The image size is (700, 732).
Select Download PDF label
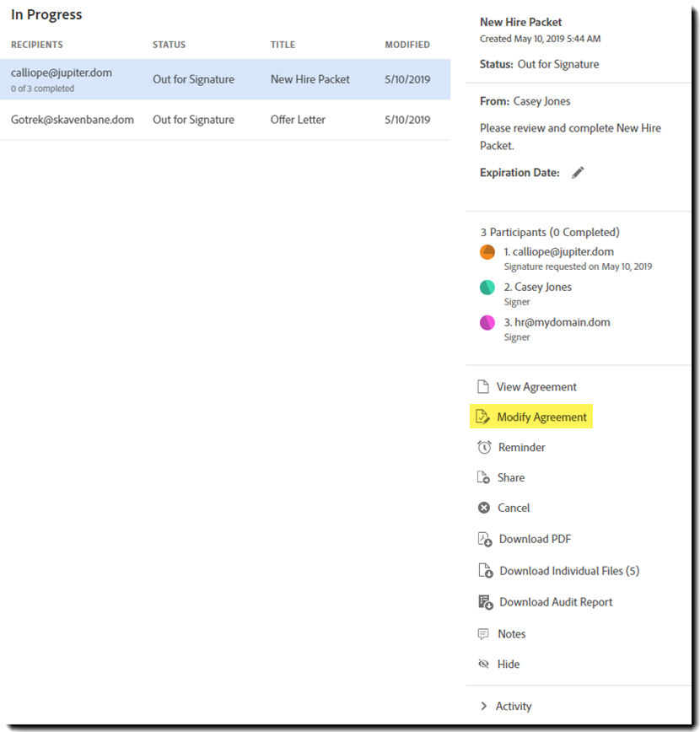(x=535, y=539)
